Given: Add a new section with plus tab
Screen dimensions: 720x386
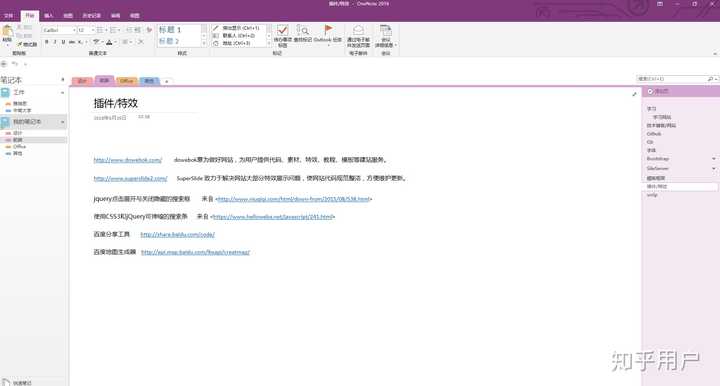Looking at the screenshot, I should coord(167,82).
